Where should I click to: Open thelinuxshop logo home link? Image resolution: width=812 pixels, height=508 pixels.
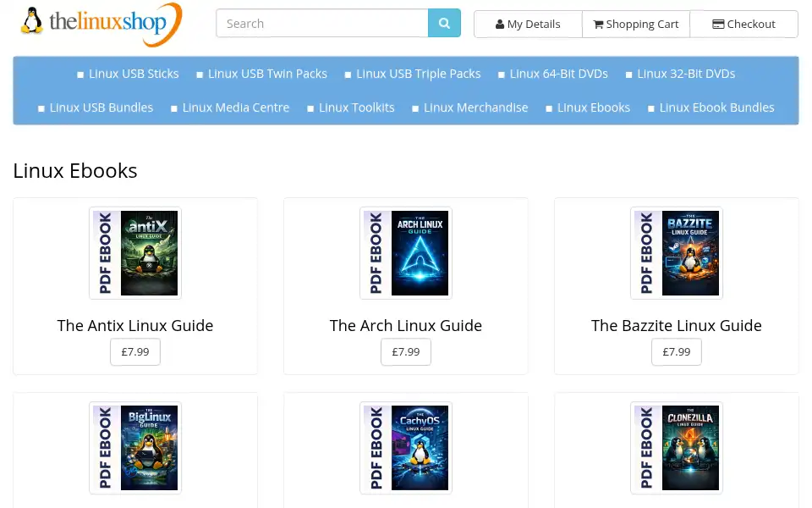101,24
